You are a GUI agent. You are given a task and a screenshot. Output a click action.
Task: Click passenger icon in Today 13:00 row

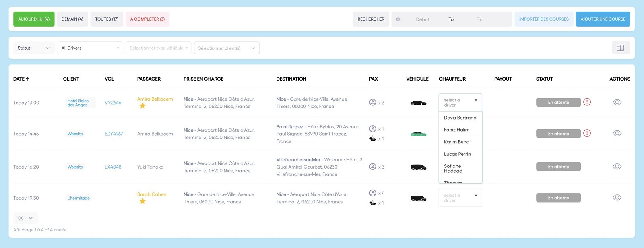(x=373, y=102)
